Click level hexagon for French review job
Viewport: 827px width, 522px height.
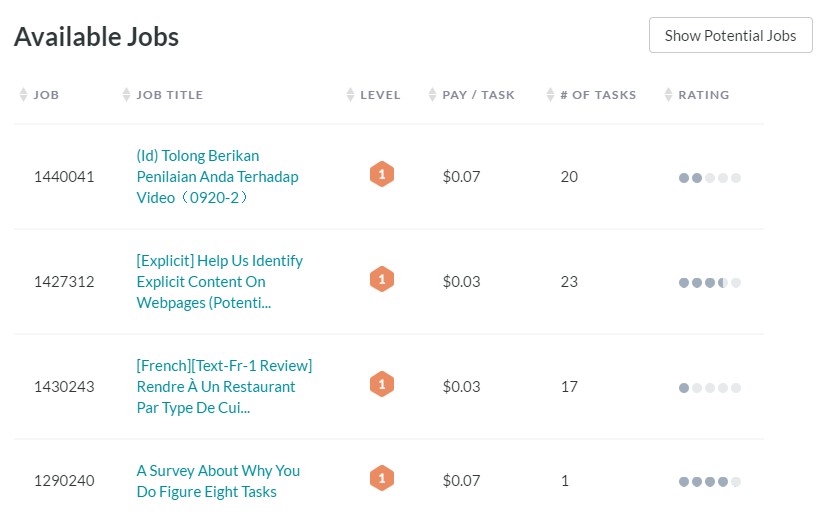tap(382, 384)
